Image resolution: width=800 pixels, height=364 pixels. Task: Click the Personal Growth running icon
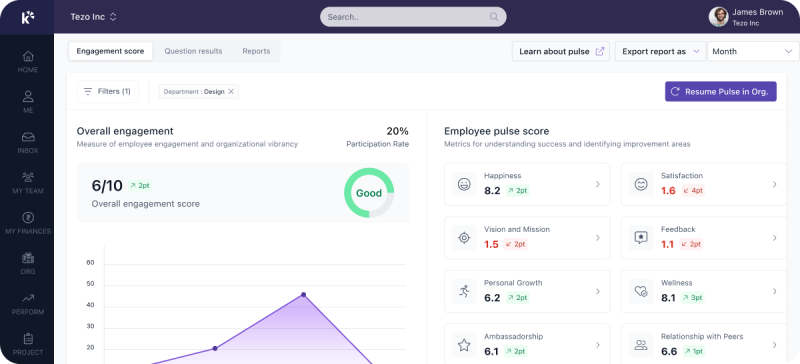point(464,292)
